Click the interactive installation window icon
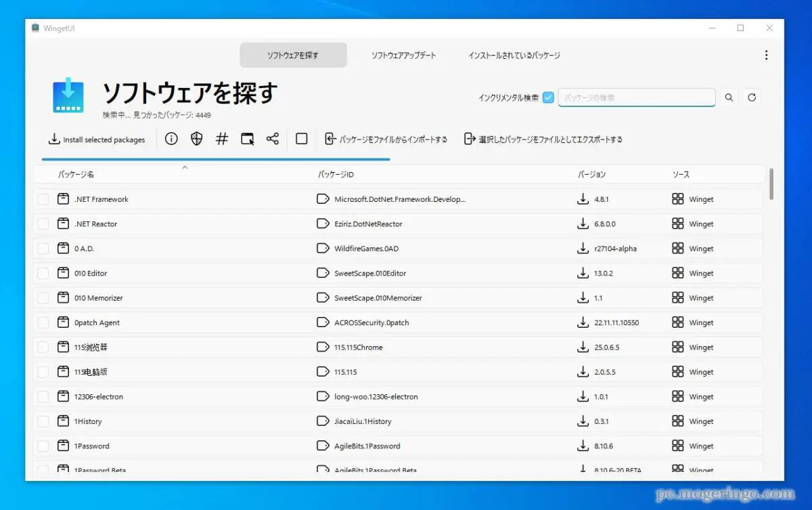The width and height of the screenshot is (812, 510). [x=248, y=139]
